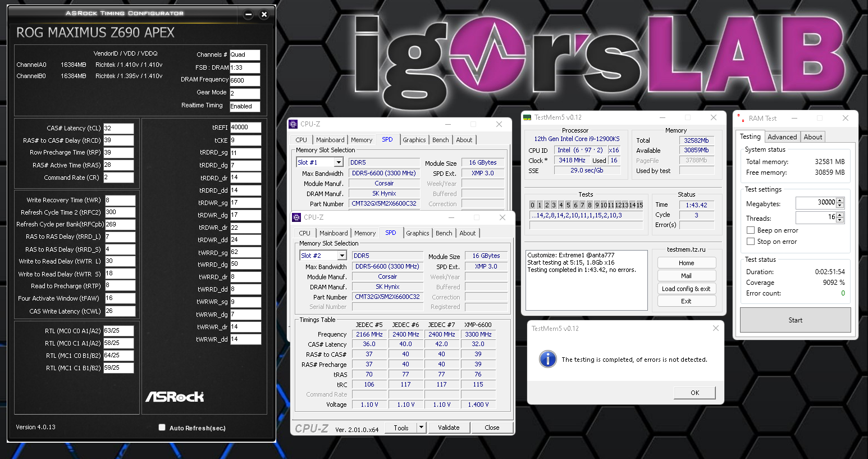This screenshot has width=868, height=459.
Task: Decrease the Threads count with its down arrow
Action: 840,220
